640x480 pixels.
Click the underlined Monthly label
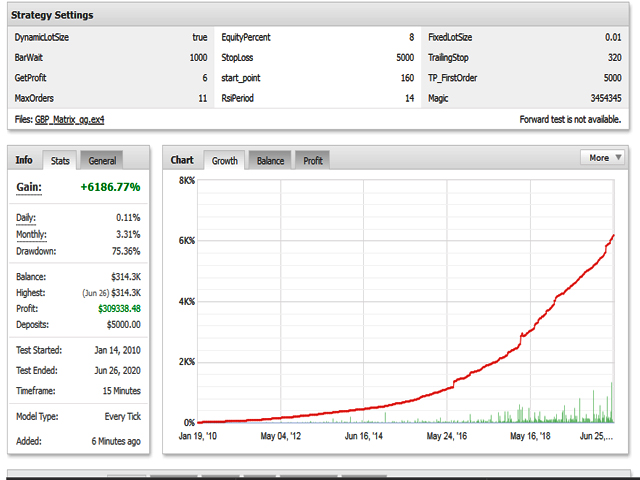(x=31, y=234)
